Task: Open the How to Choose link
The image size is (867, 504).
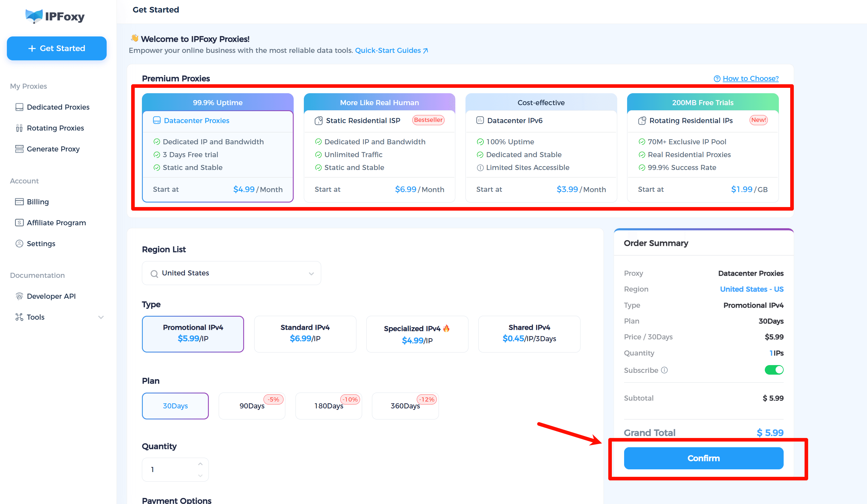Action: coord(750,79)
